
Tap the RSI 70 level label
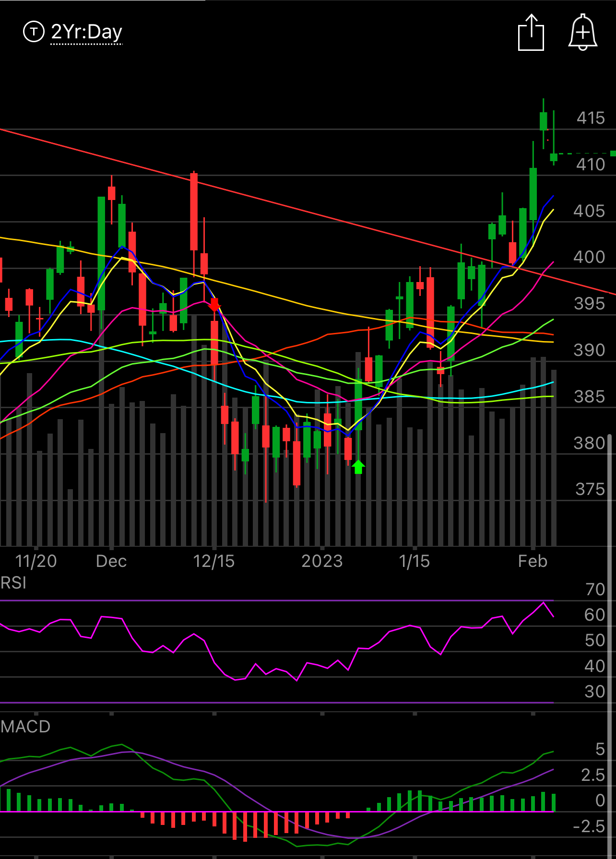pyautogui.click(x=595, y=589)
